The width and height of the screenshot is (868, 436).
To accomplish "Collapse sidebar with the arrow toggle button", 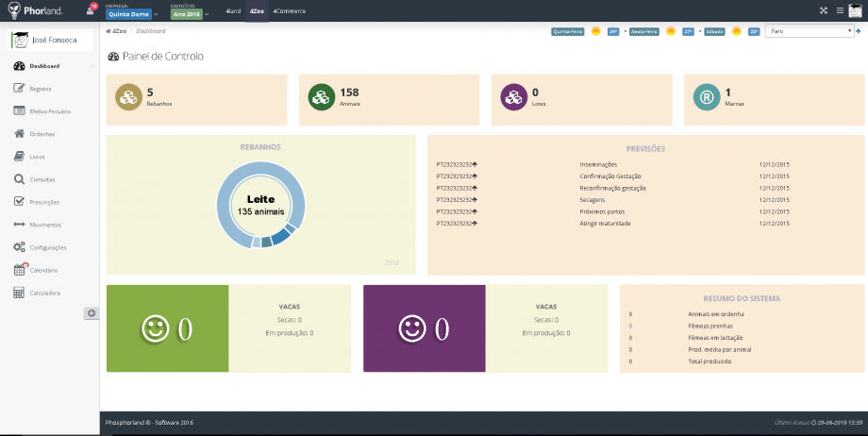I will (92, 313).
